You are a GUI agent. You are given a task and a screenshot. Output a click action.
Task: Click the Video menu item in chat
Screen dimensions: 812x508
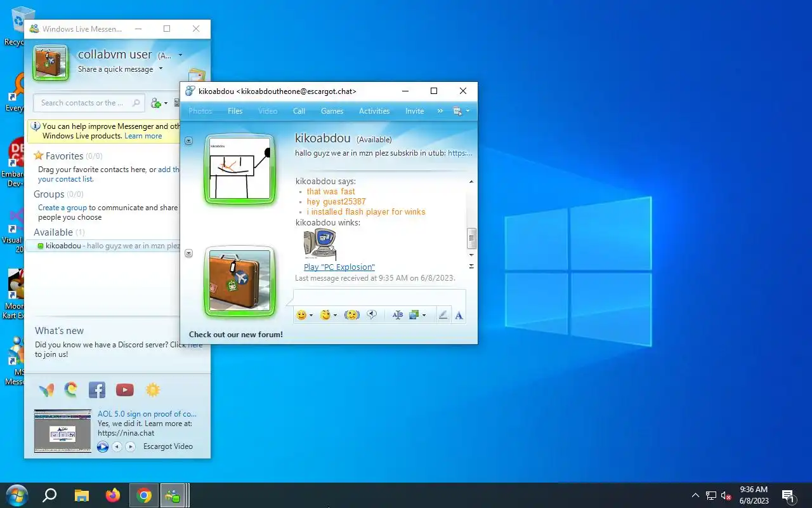coord(268,111)
